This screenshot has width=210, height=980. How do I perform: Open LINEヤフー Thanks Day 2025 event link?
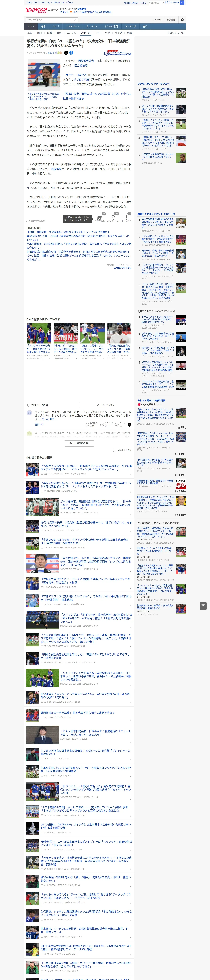point(49,3)
